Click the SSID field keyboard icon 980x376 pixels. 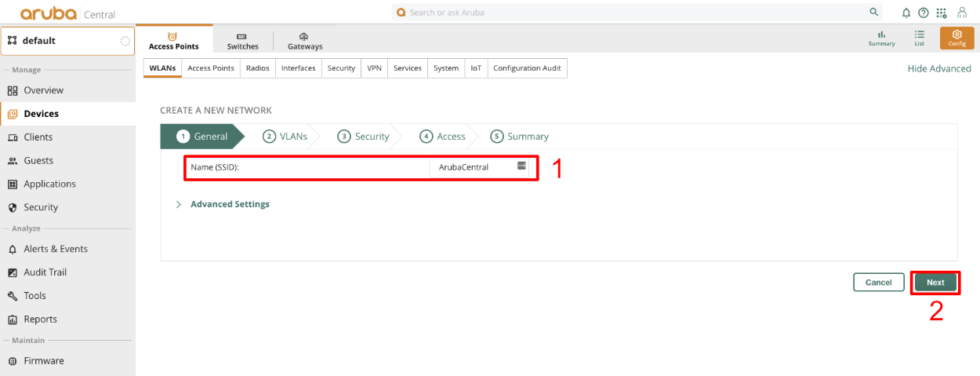point(521,166)
